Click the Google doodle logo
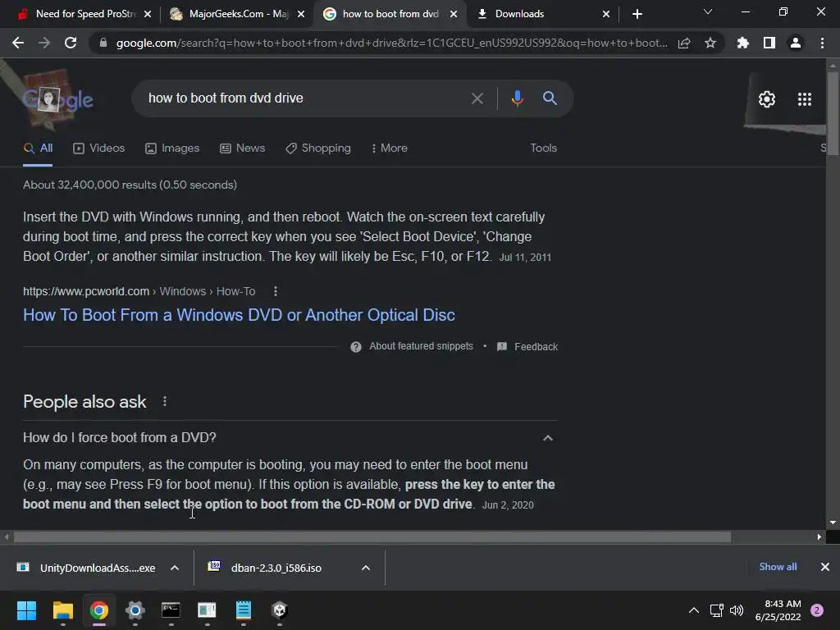 coord(58,99)
